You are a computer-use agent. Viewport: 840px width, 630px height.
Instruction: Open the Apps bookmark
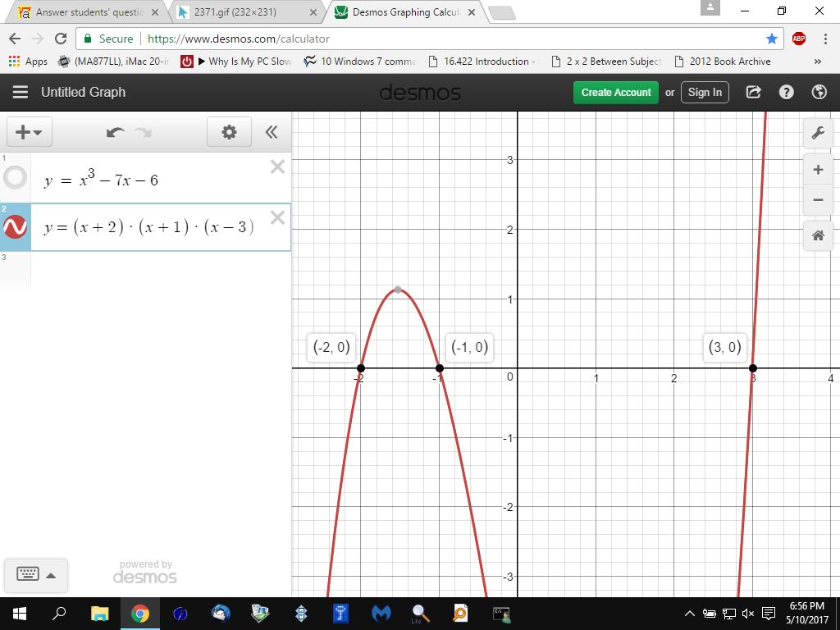tap(28, 61)
